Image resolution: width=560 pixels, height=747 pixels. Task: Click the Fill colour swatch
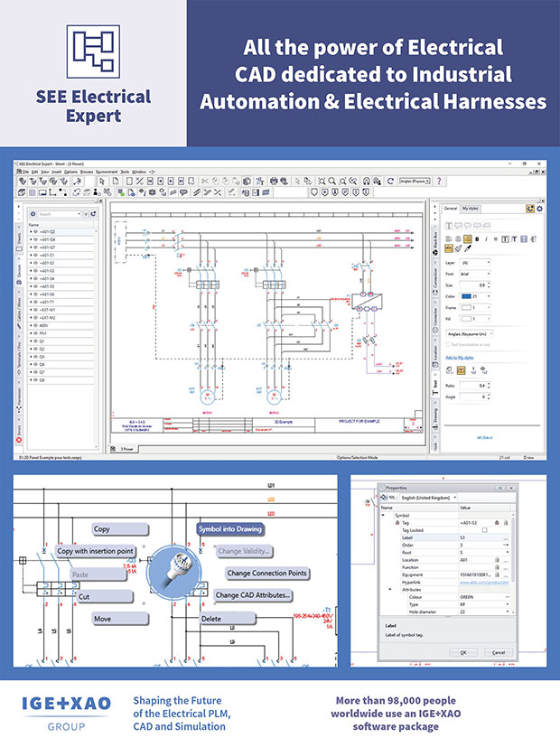click(466, 319)
